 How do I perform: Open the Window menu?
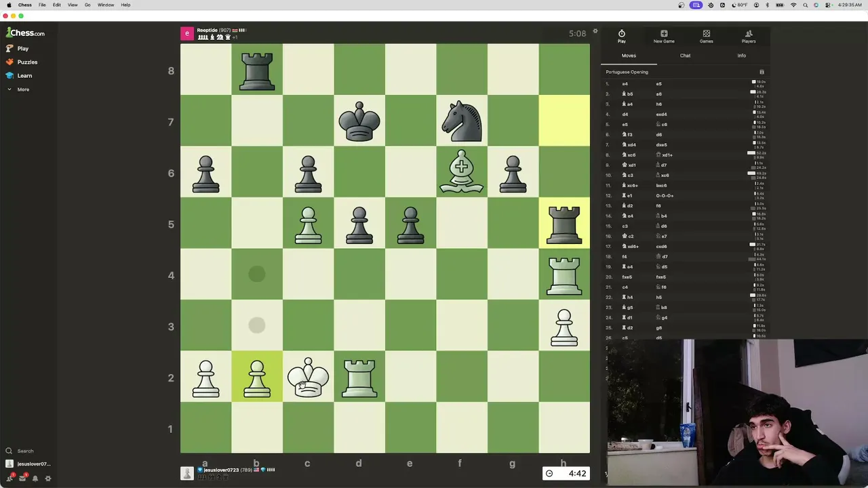click(x=106, y=5)
